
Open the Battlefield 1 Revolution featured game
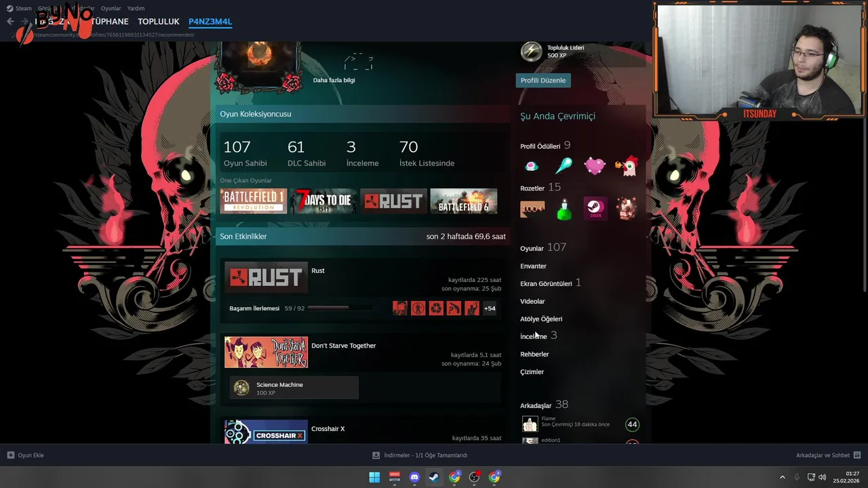point(254,201)
